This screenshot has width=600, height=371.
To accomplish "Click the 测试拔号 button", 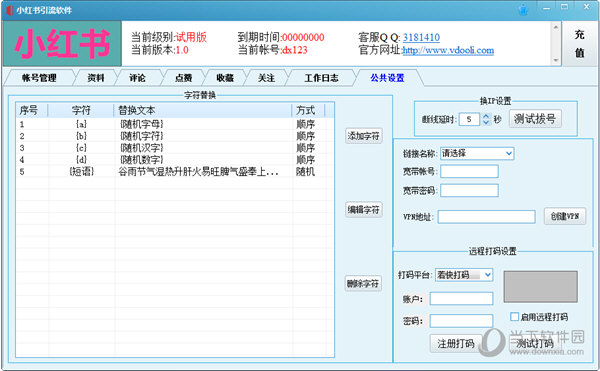I will (535, 119).
